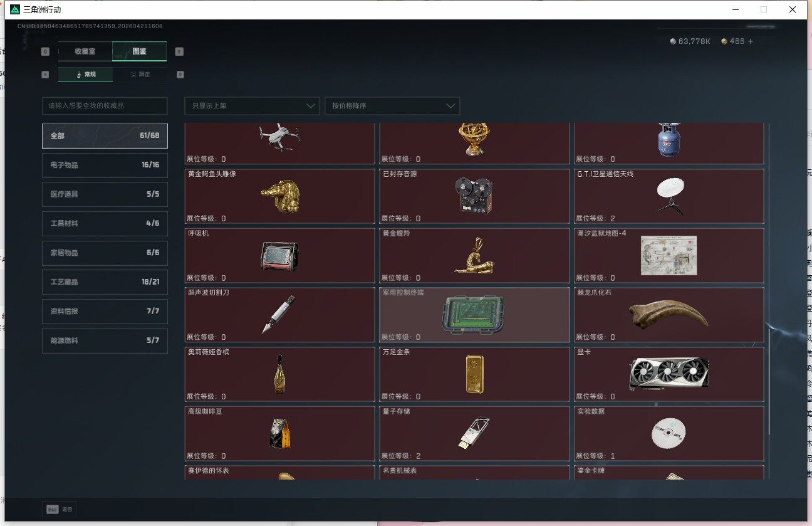This screenshot has height=526, width=812.
Task: Click the highlighted 军用控制终端 terminal item
Action: (474, 315)
